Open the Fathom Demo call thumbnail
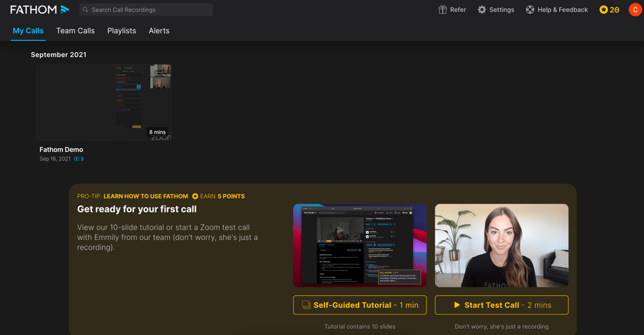 [x=104, y=102]
